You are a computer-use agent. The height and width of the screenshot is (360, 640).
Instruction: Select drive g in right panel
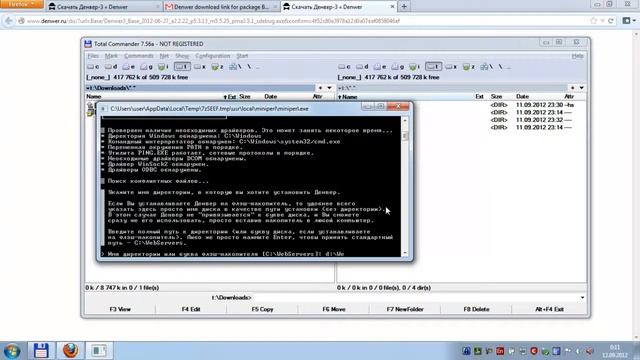point(397,67)
